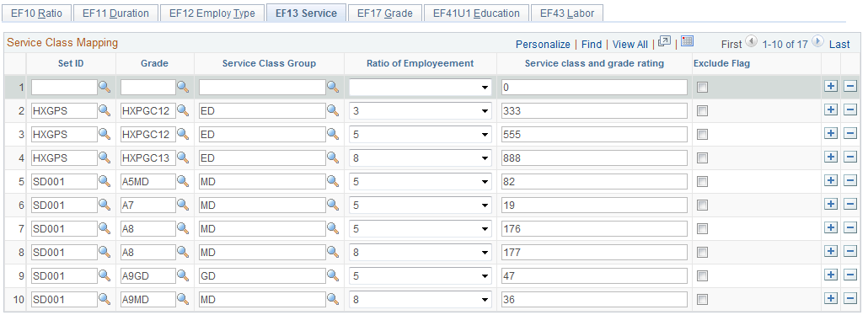This screenshot has height=315, width=868.
Task: Click the Find link
Action: click(x=592, y=45)
